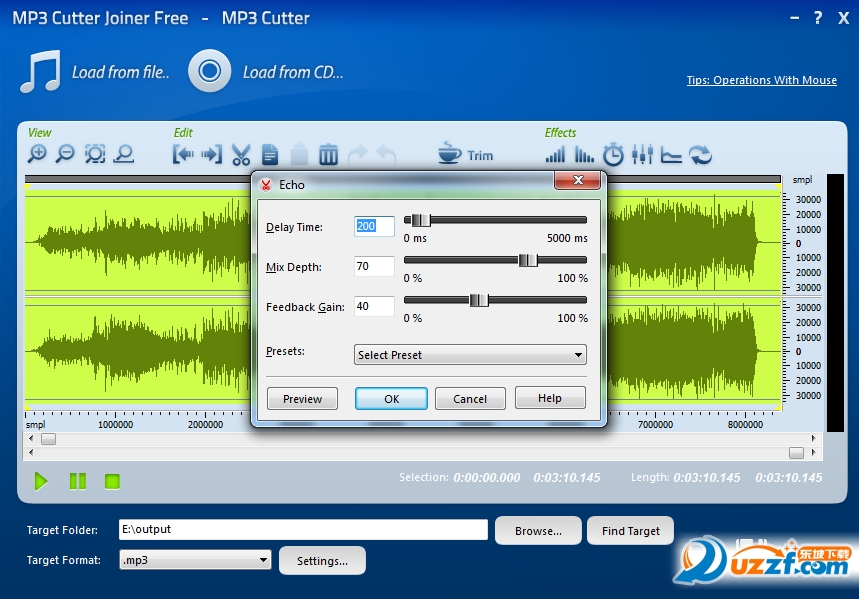Apply the Fade Out effect icon
Viewport: 859px width, 599px height.
pyautogui.click(x=584, y=155)
